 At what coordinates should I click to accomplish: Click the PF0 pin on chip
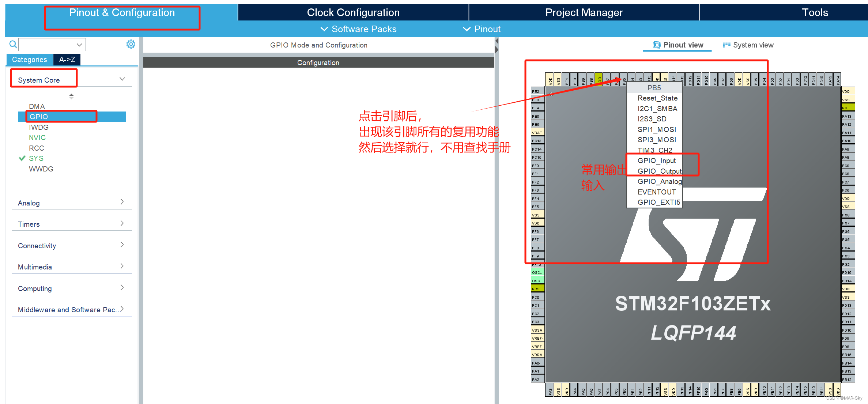(537, 166)
